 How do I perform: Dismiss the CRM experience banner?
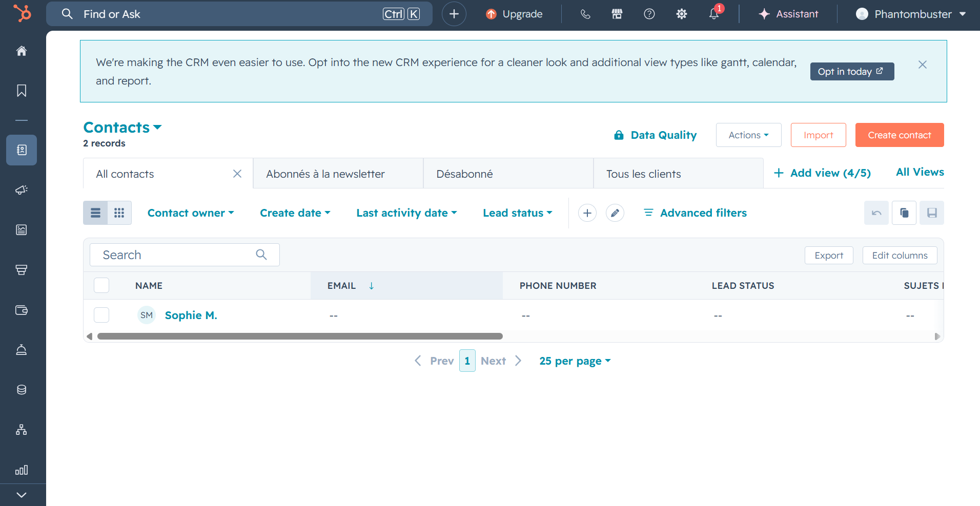923,65
